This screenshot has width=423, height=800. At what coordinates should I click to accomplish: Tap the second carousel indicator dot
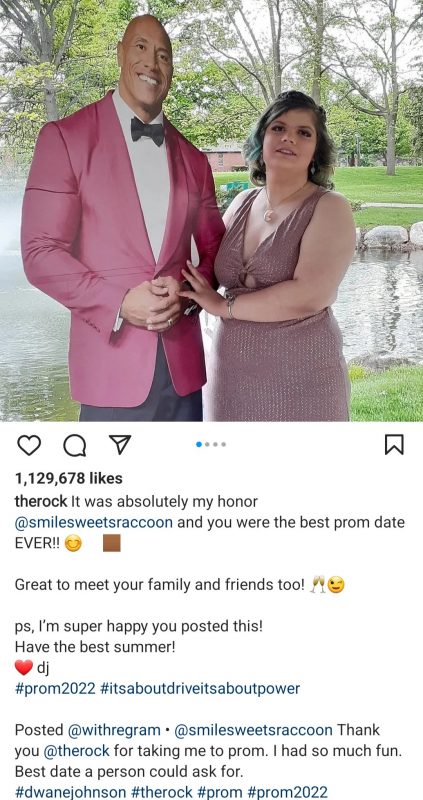coord(207,444)
